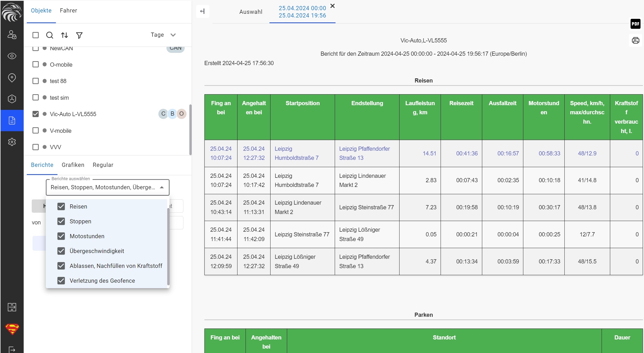Select the Grafiken tab
Image resolution: width=644 pixels, height=353 pixels.
coord(73,165)
